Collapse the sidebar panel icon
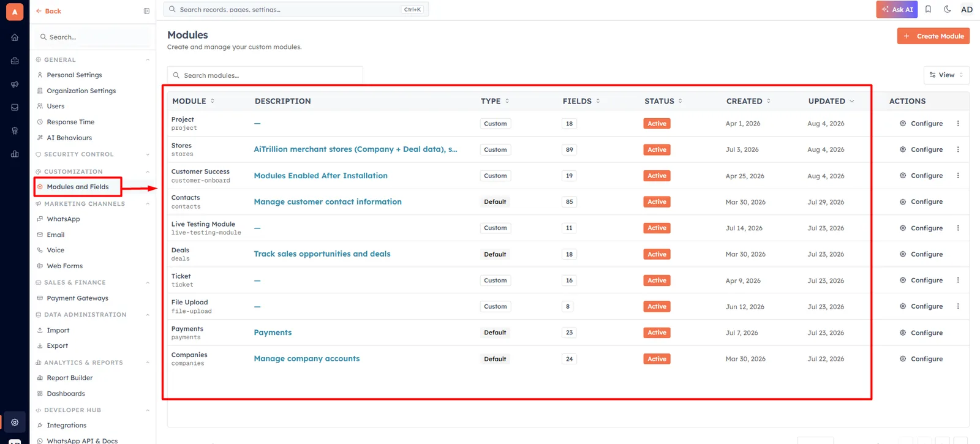Viewport: 980px width, 444px height. (x=146, y=11)
